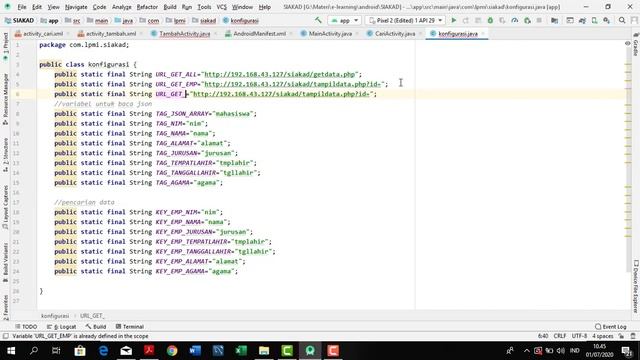Open the Build tool window button
Image resolution: width=640 pixels, height=360 pixels.
point(96,327)
